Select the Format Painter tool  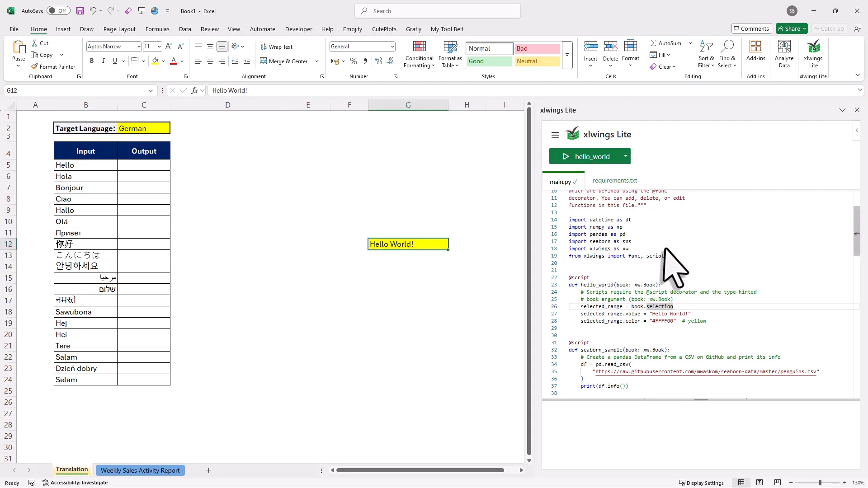(x=53, y=66)
